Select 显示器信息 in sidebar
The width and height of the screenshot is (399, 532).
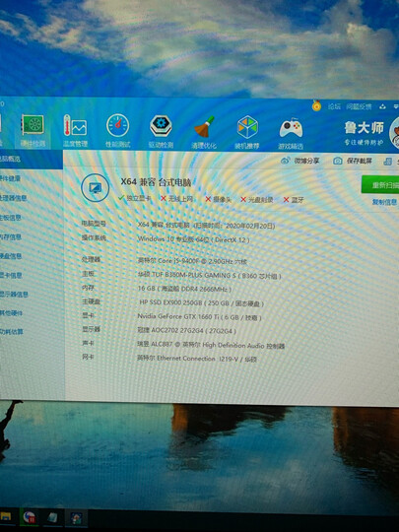13,295
